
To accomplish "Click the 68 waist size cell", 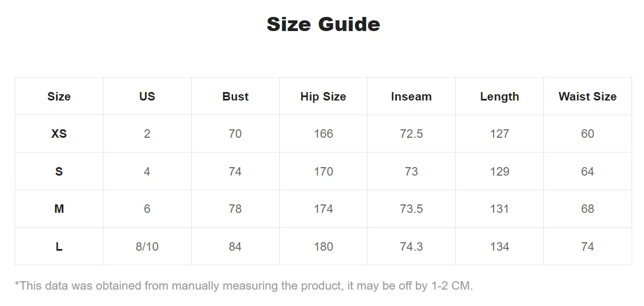I will coord(587,209).
